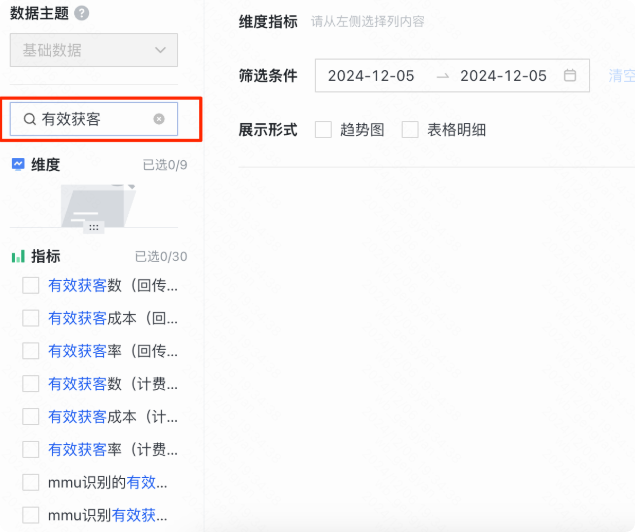Click the empty folder illustration
Image resolution: width=635 pixels, height=532 pixels.
click(98, 205)
